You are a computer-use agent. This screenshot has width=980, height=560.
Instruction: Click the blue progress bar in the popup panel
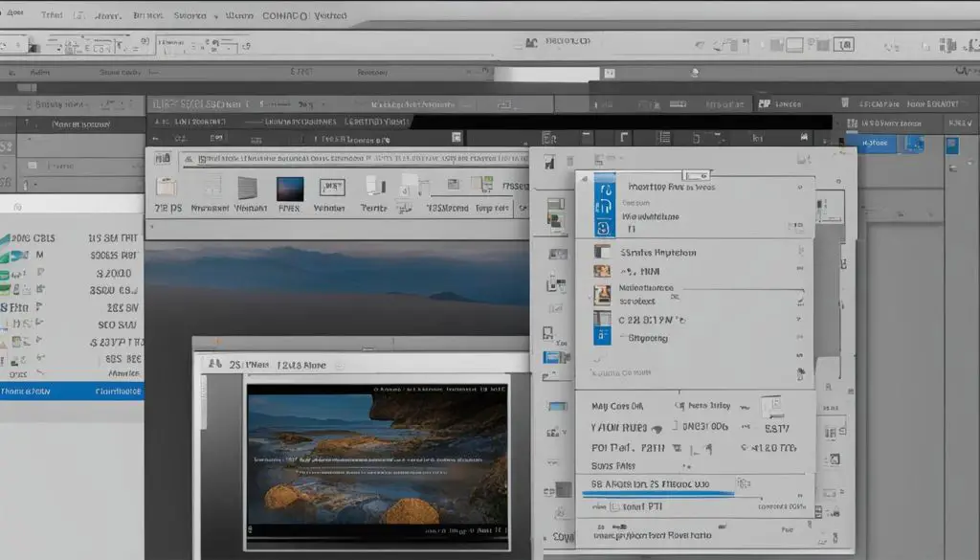[x=658, y=494]
